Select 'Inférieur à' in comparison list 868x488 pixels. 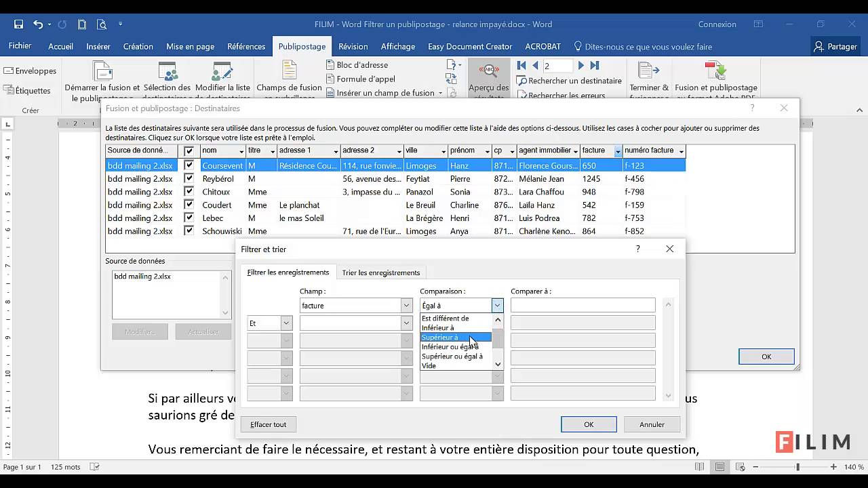[456, 327]
